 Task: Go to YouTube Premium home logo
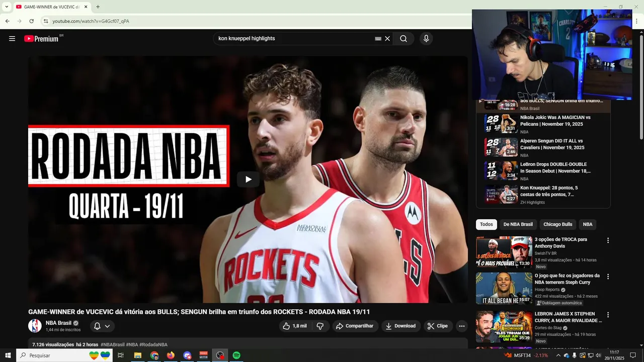point(41,39)
